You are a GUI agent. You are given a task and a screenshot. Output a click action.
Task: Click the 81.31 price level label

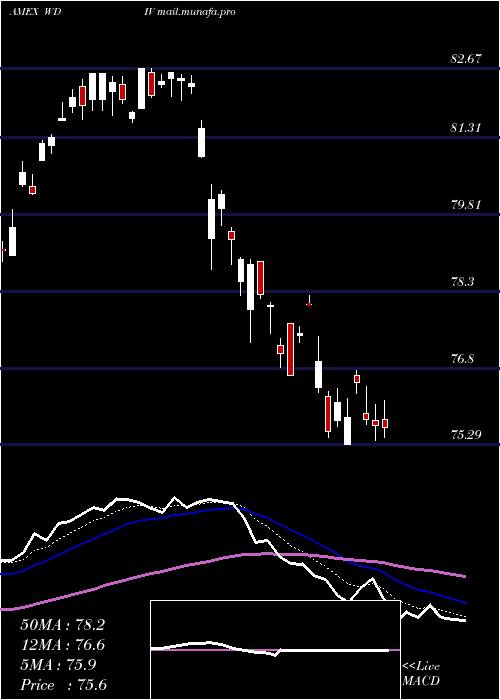tap(466, 128)
